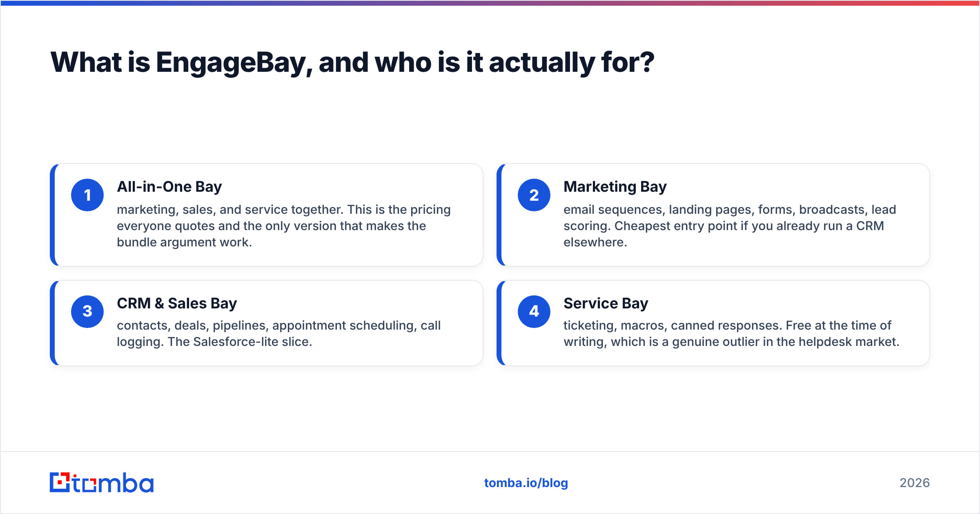Select the 'Service Bay' heading

[606, 304]
